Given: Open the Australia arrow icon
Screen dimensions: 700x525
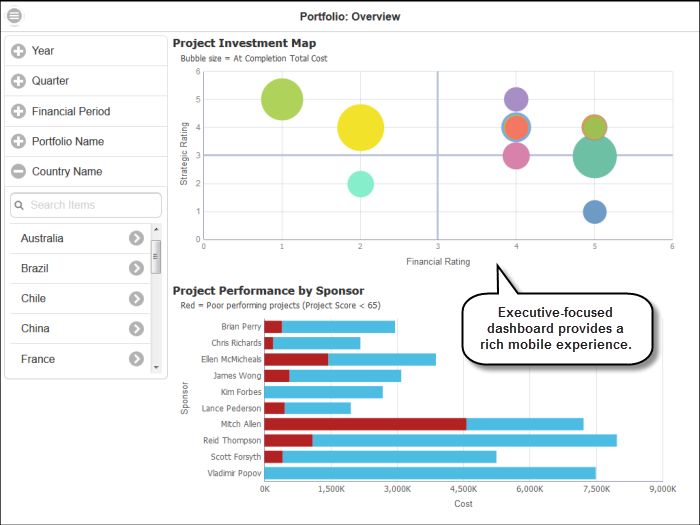Looking at the screenshot, I should (136, 238).
